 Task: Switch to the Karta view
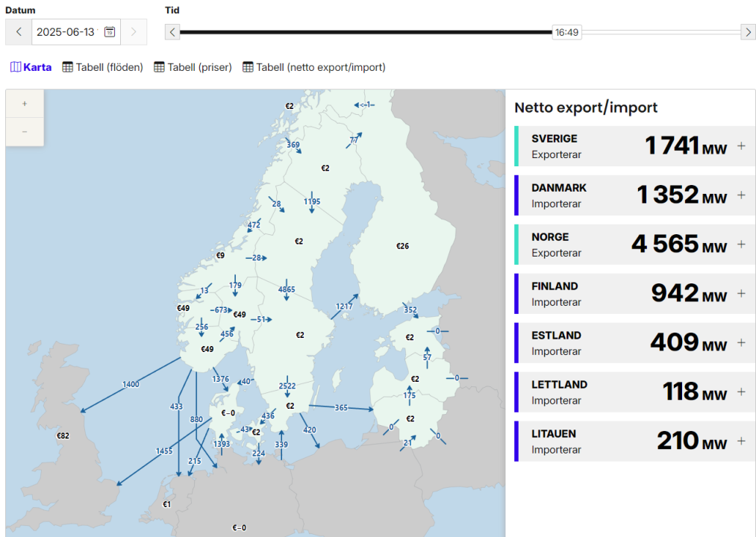(31, 67)
